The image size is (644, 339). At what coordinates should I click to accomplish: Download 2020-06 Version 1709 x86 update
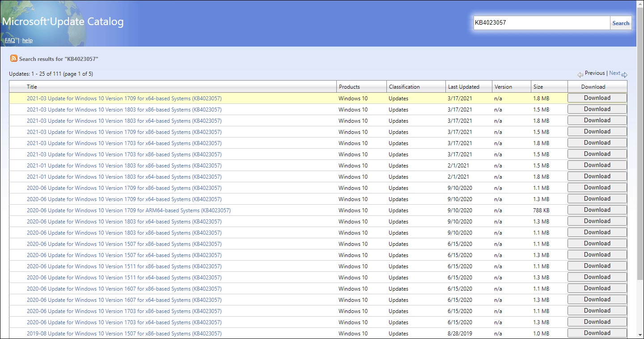597,188
